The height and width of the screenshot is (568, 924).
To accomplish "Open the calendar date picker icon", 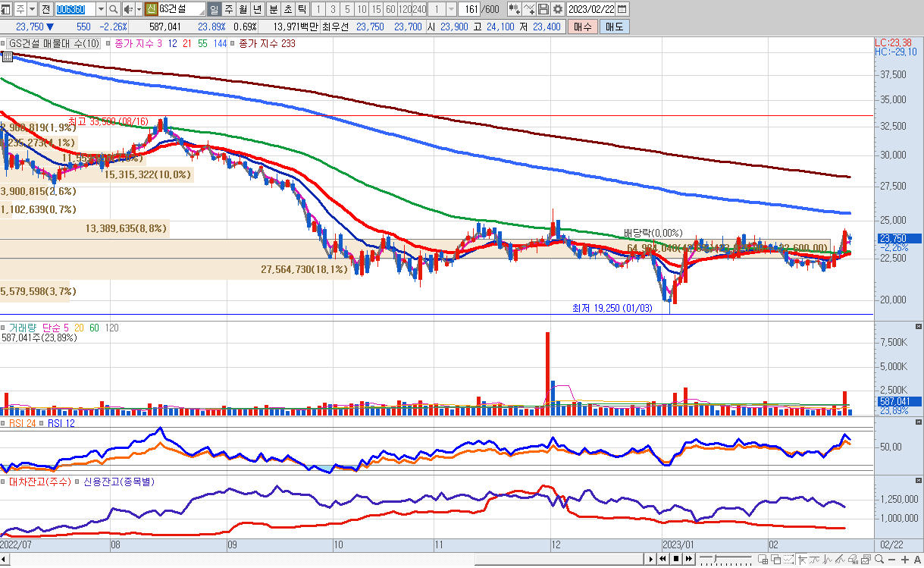I will [x=622, y=9].
